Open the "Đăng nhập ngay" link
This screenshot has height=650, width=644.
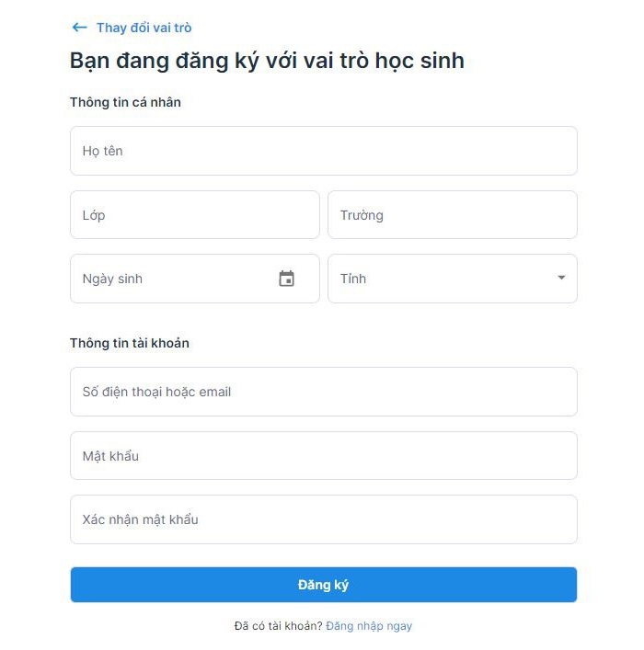pyautogui.click(x=369, y=626)
